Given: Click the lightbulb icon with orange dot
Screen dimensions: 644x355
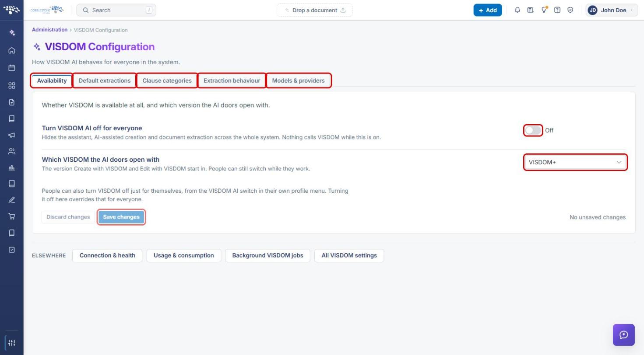Looking at the screenshot, I should tap(544, 10).
